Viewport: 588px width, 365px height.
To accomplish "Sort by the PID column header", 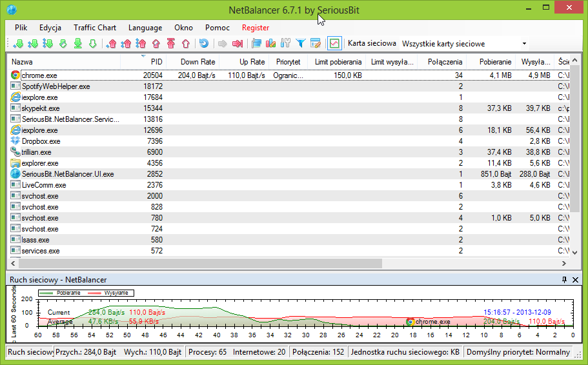I will tap(143, 62).
